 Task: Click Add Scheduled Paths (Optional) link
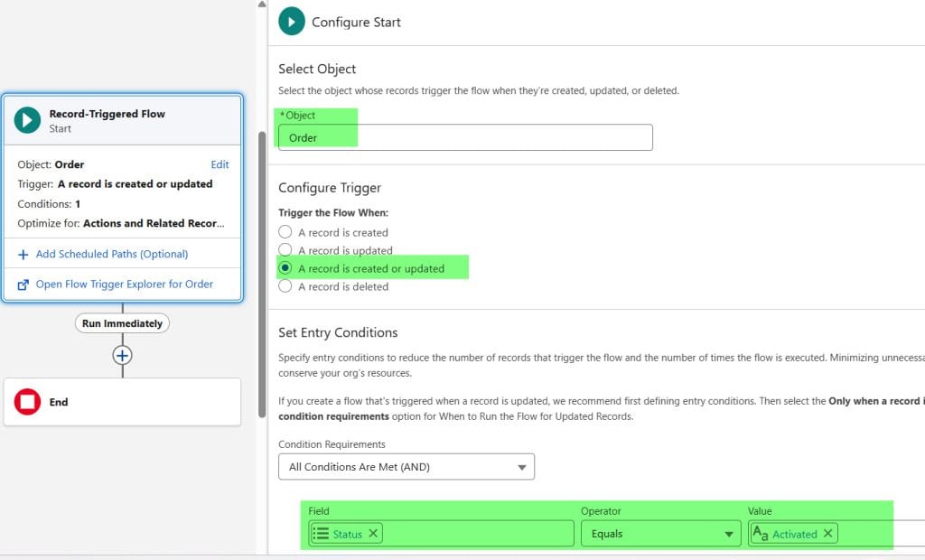112,255
